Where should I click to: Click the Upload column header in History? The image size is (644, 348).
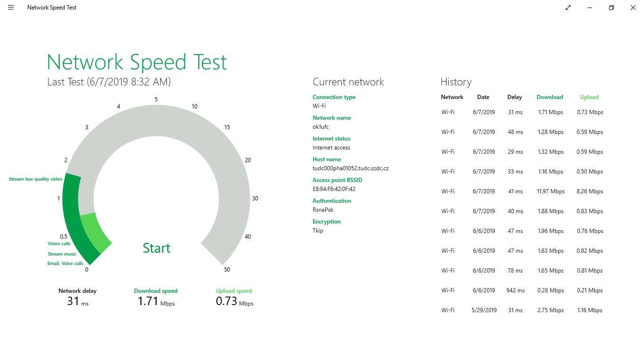click(589, 97)
